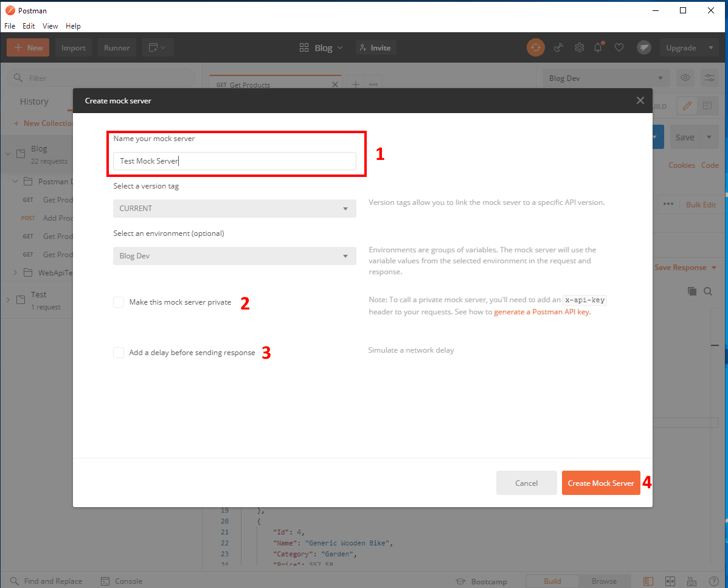This screenshot has height=588, width=728.
Task: Click the workspace grid icon beside Blog
Action: (x=304, y=47)
